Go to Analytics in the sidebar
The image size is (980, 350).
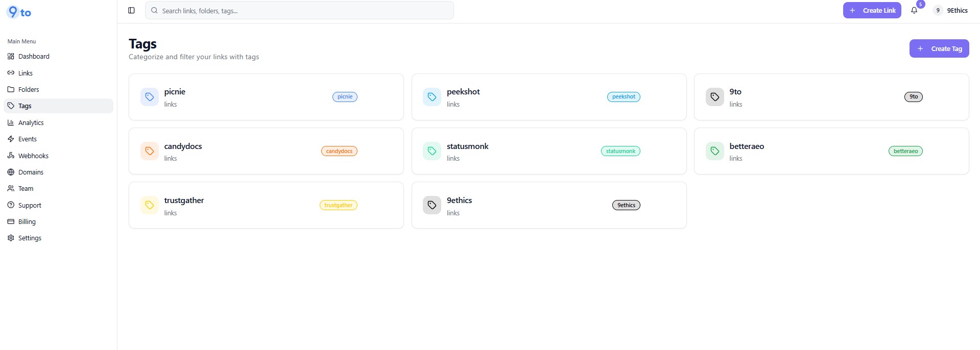[31, 122]
